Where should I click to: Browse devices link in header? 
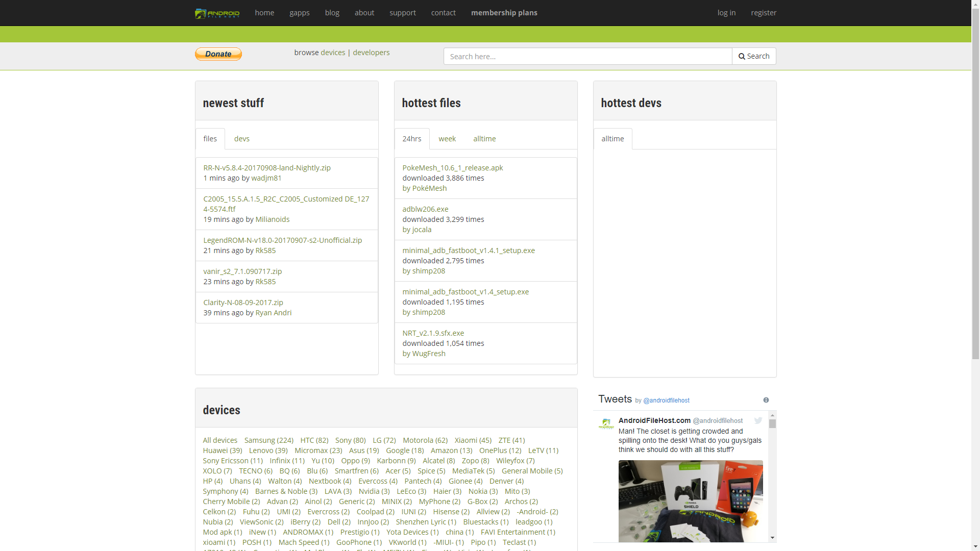click(333, 53)
